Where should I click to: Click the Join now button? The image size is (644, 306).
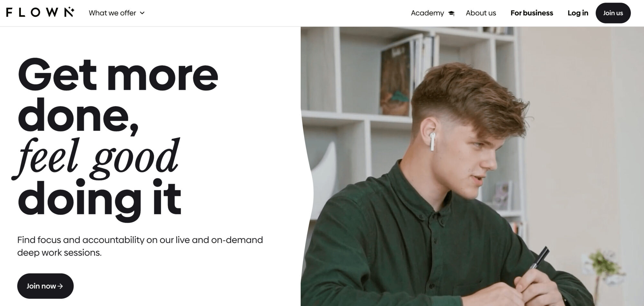tap(45, 286)
